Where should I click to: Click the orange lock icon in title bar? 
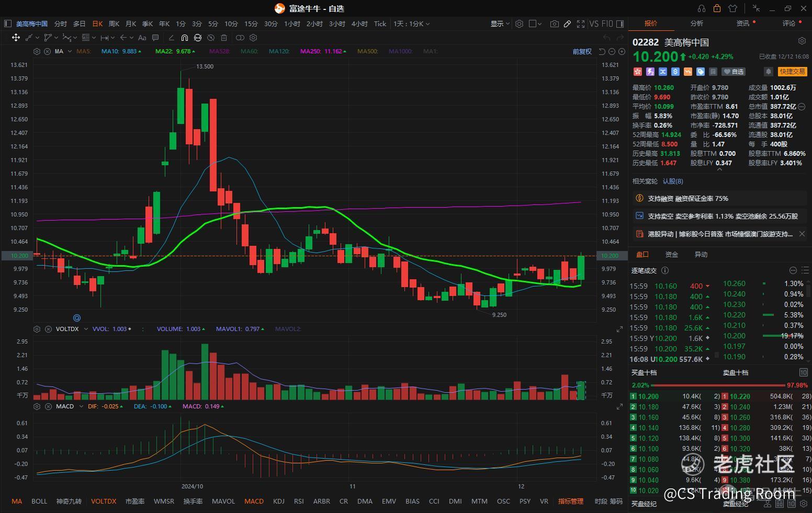[717, 8]
